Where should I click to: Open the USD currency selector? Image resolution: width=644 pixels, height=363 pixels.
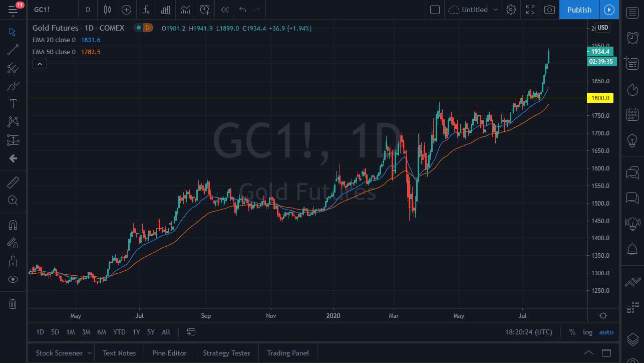click(x=602, y=28)
